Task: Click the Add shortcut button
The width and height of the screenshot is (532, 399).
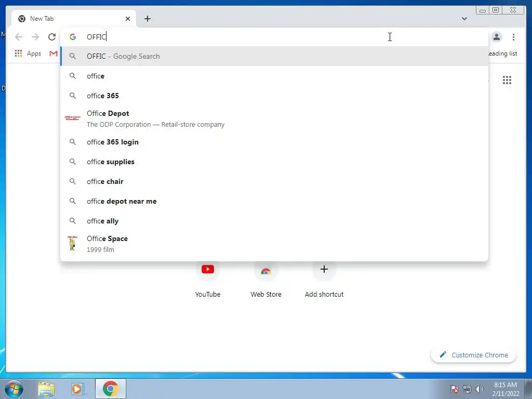Action: [324, 279]
